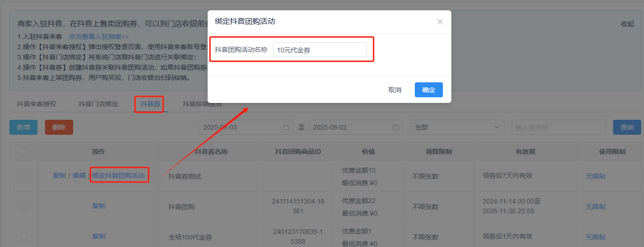
Task: Select the 抖音券 tab
Action: (150, 104)
